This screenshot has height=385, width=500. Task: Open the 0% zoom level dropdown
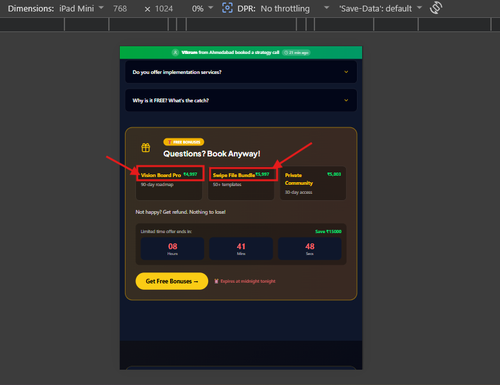point(202,8)
